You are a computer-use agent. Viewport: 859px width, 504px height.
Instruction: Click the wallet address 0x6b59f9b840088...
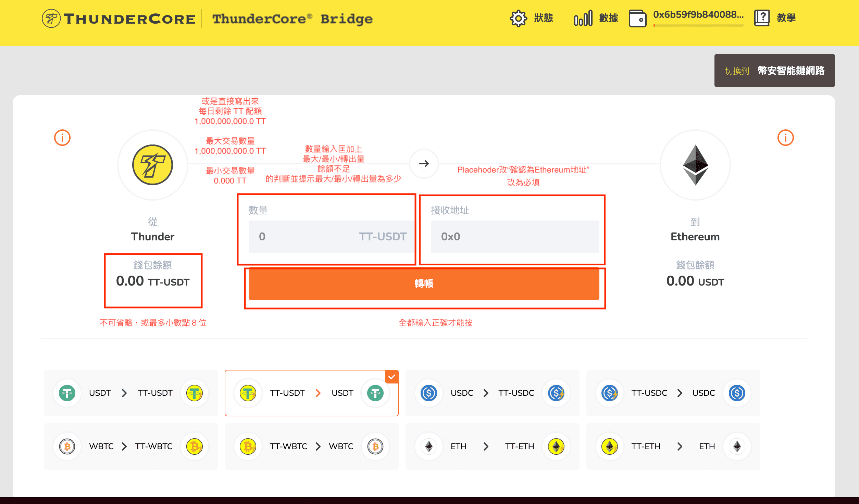point(698,15)
